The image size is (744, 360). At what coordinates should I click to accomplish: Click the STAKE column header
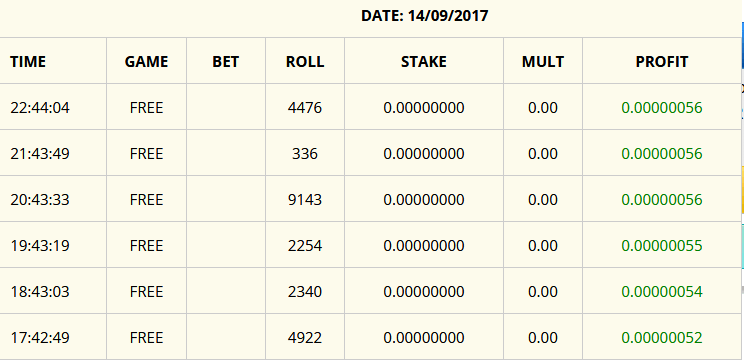pos(424,62)
